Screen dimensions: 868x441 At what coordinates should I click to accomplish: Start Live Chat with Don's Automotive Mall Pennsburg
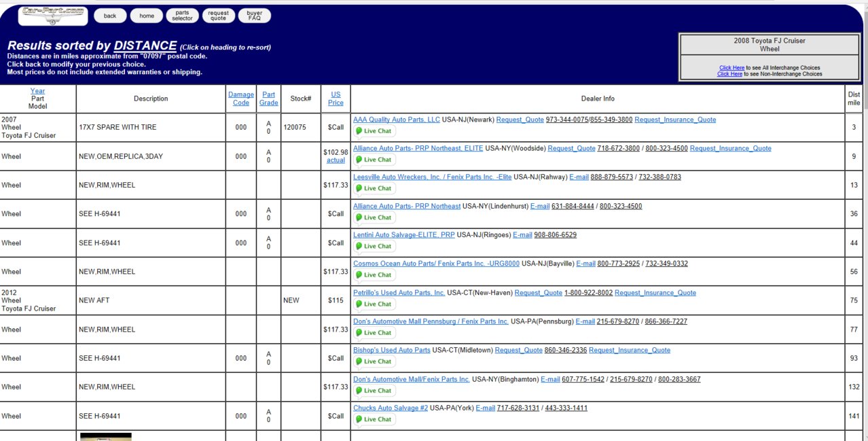[x=374, y=332]
